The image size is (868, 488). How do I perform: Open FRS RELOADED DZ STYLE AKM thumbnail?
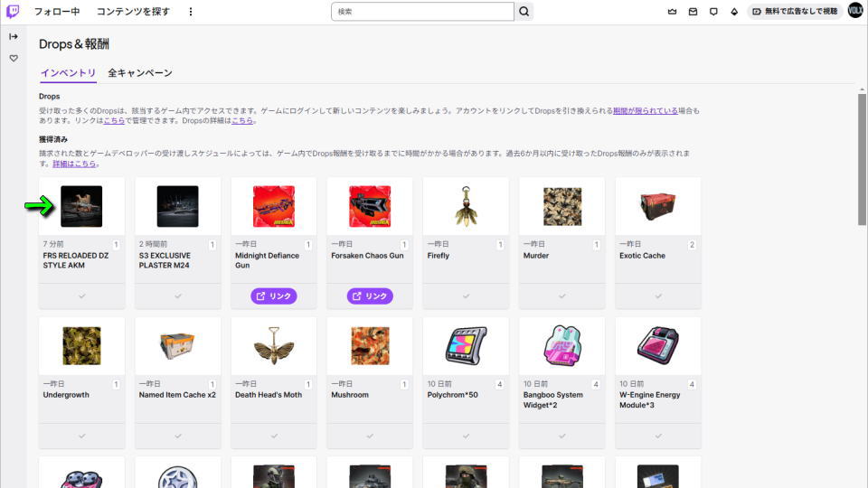[81, 206]
